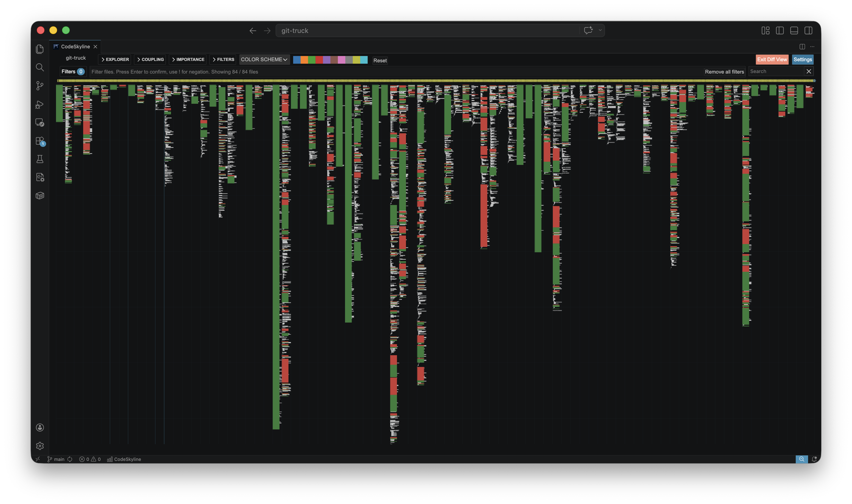Open the Run and Debug view
Viewport: 852px width, 504px height.
coord(40,104)
